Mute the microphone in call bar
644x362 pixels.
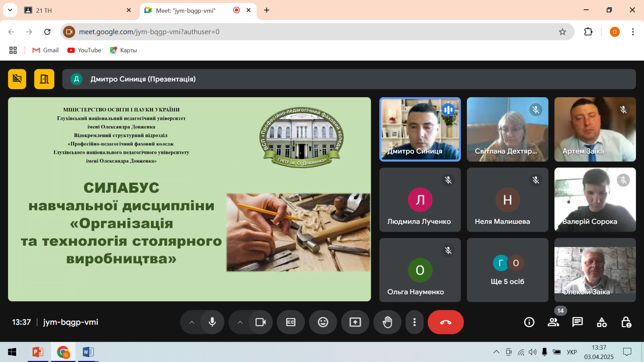[x=212, y=323]
